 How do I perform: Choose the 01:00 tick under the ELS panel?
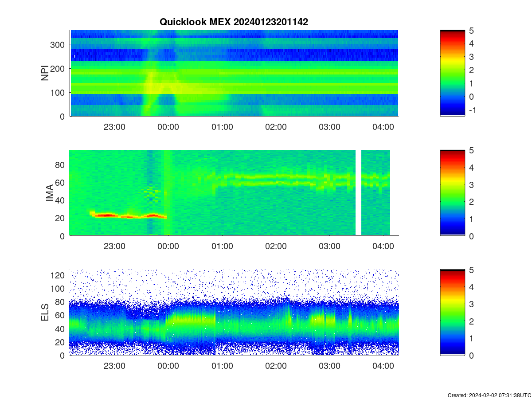pos(222,366)
